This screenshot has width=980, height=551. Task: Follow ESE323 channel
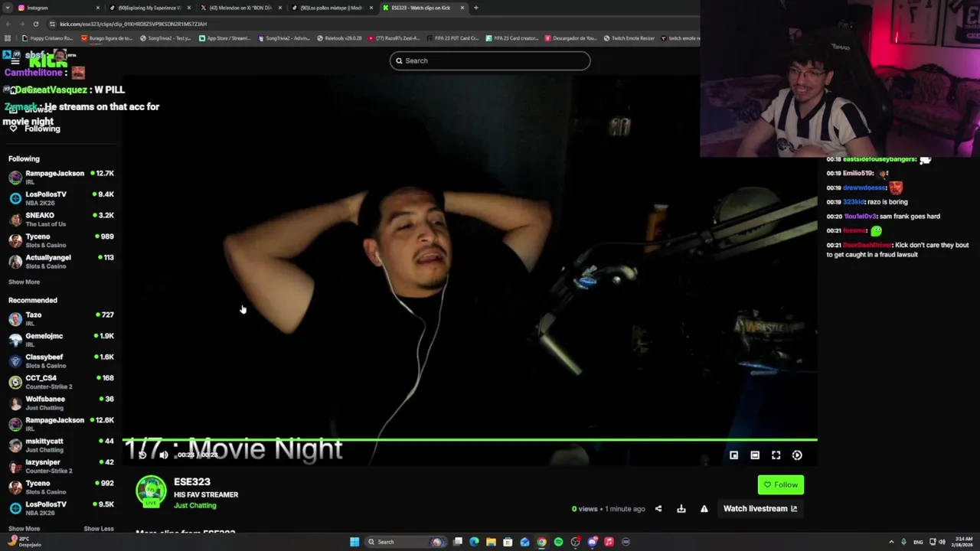point(780,484)
